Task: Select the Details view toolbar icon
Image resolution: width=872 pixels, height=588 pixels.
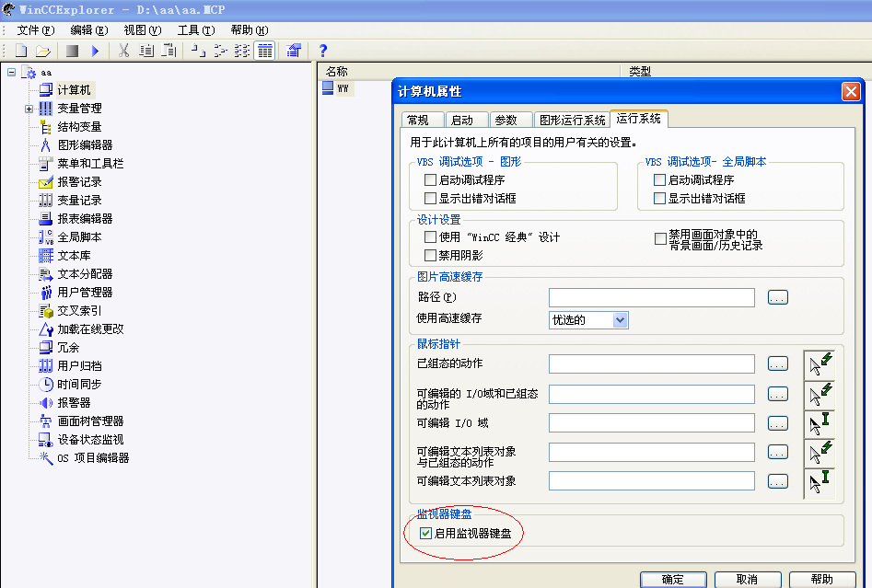Action: pyautogui.click(x=264, y=51)
